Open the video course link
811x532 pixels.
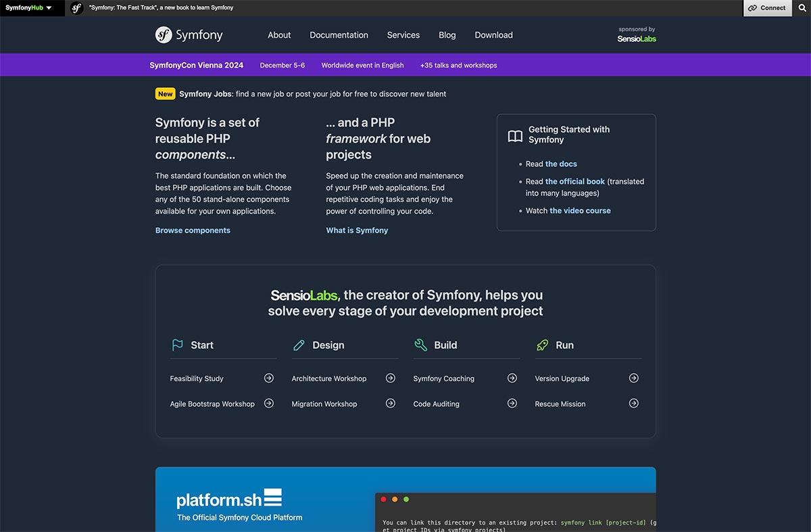click(x=580, y=211)
